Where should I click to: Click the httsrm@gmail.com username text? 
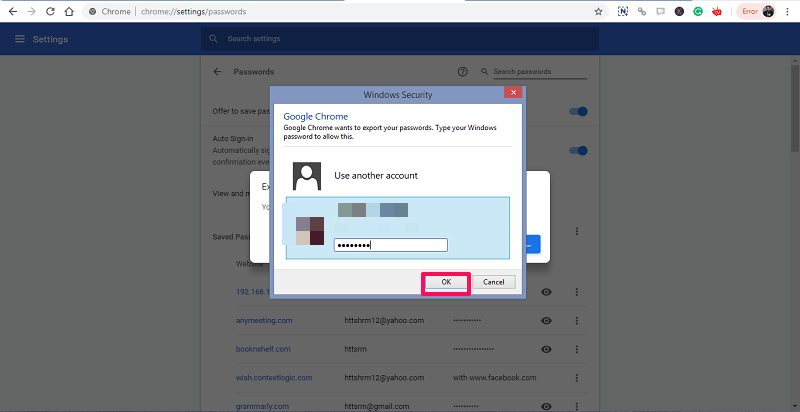click(377, 406)
